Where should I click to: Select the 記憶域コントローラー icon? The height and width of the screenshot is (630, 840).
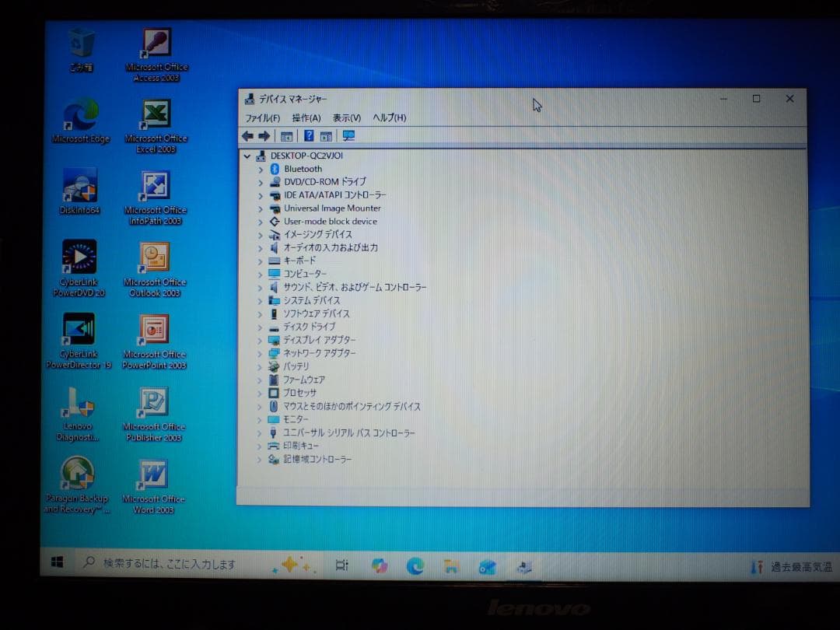(x=274, y=459)
